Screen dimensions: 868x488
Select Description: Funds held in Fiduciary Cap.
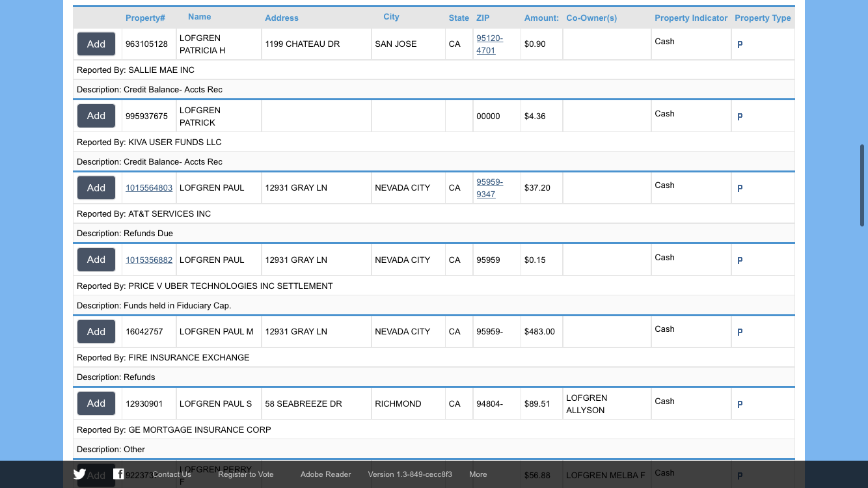pyautogui.click(x=434, y=305)
